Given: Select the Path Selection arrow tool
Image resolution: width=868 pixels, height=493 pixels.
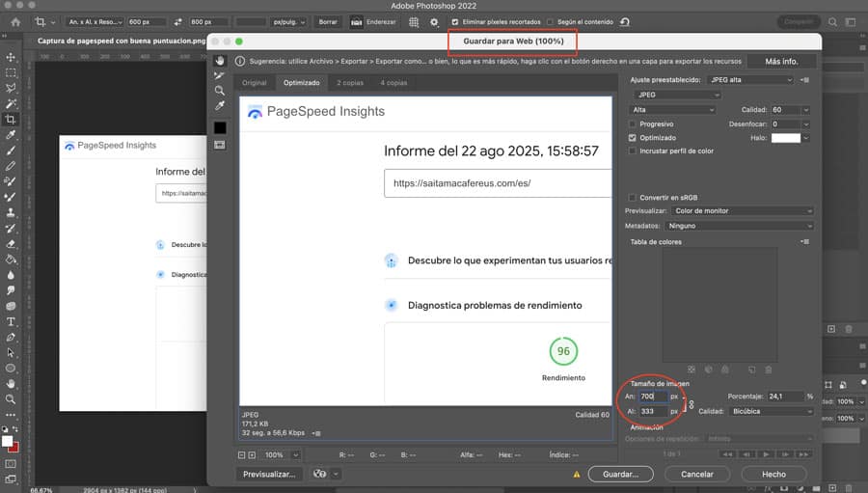Looking at the screenshot, I should coord(11,352).
